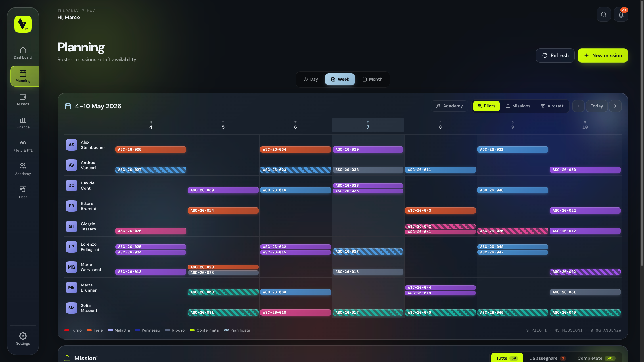Viewport: 644px width, 362px height.
Task: Click the GT avatar of Giorgio Tessaro
Action: (72, 226)
